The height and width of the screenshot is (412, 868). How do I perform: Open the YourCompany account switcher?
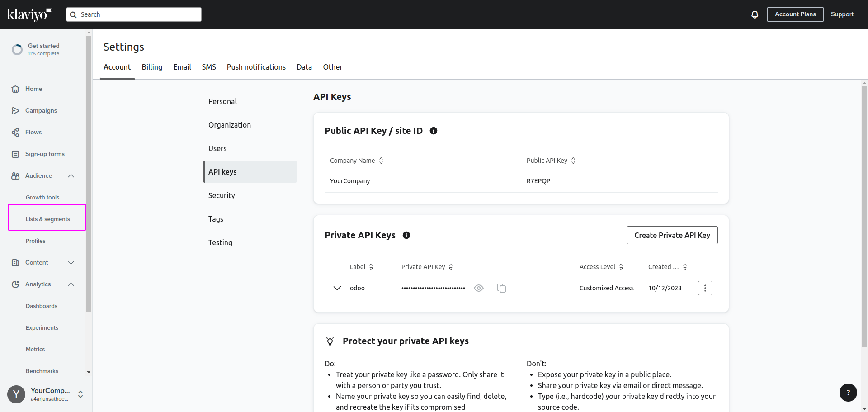tap(80, 394)
